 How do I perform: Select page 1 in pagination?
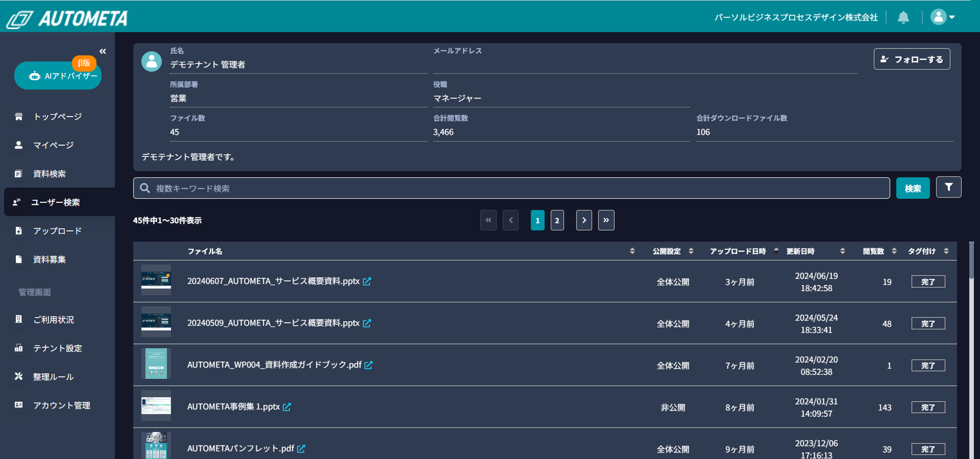pyautogui.click(x=538, y=220)
